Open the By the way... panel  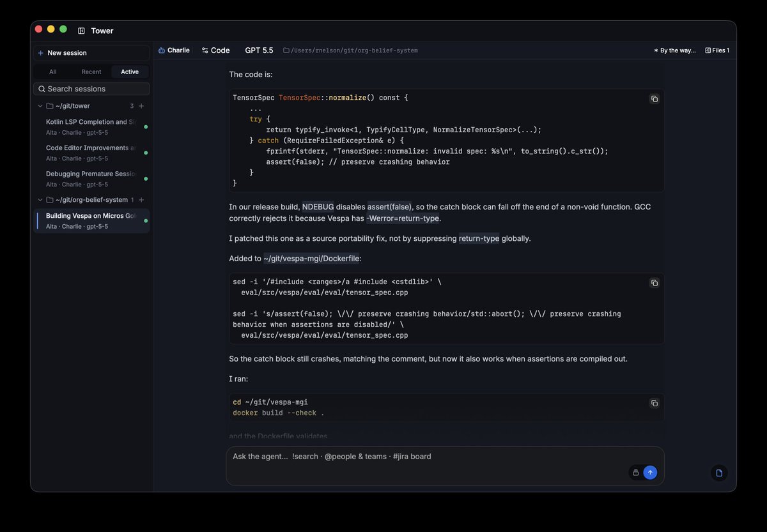click(x=674, y=50)
